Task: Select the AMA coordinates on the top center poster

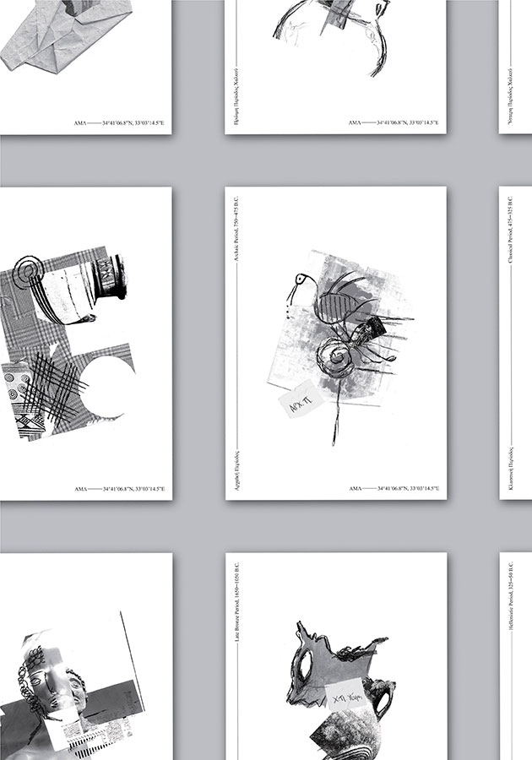Action: point(397,123)
